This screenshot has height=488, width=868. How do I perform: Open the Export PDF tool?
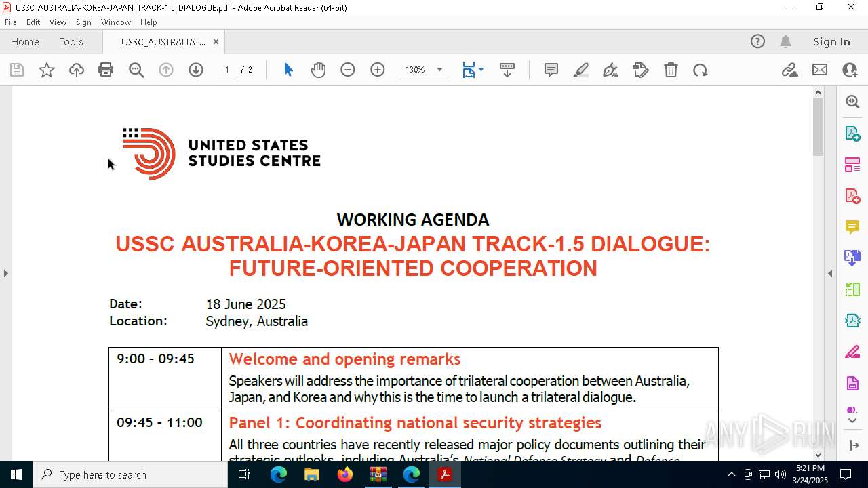[852, 133]
